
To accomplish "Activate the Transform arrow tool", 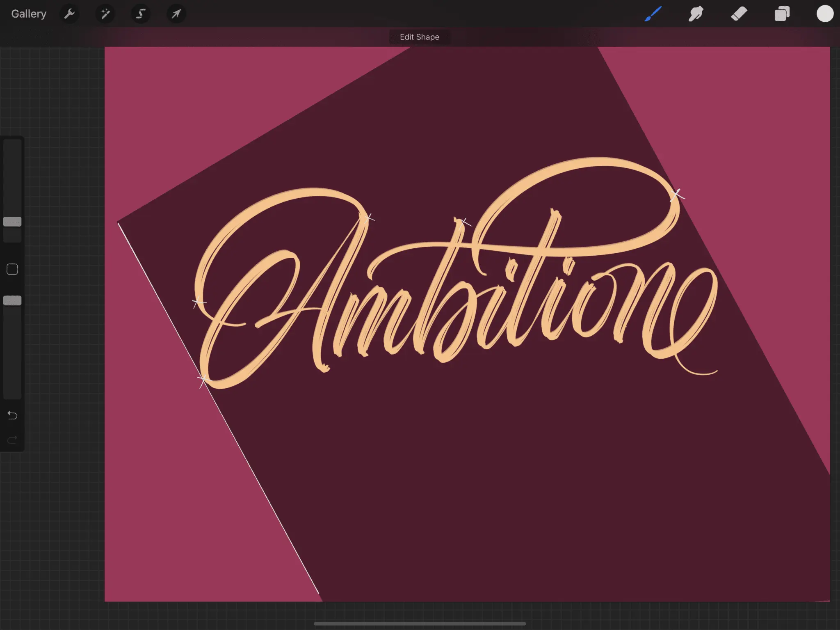I will pos(176,14).
